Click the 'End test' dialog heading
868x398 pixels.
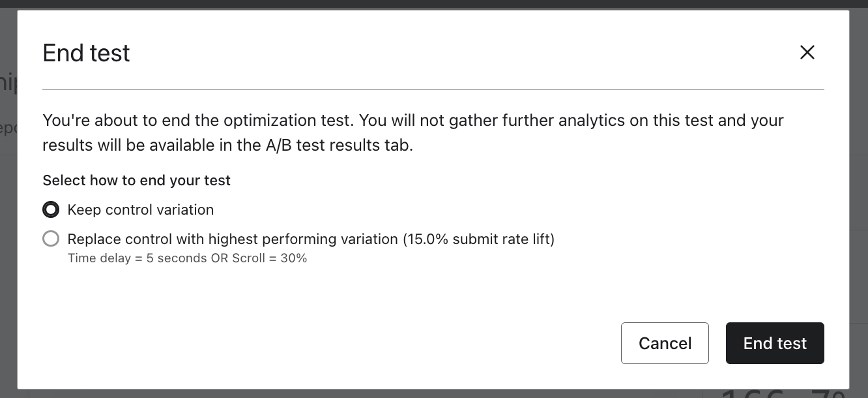(x=85, y=54)
